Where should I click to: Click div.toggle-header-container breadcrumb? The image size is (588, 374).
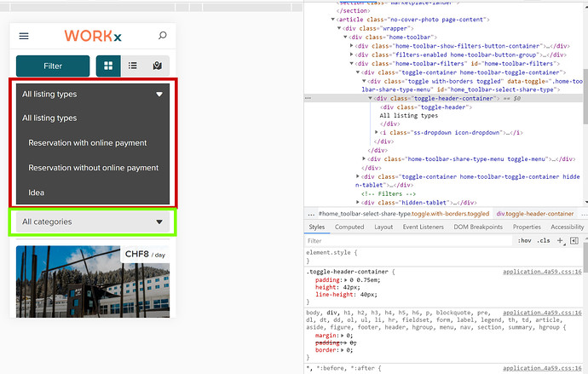coord(535,214)
